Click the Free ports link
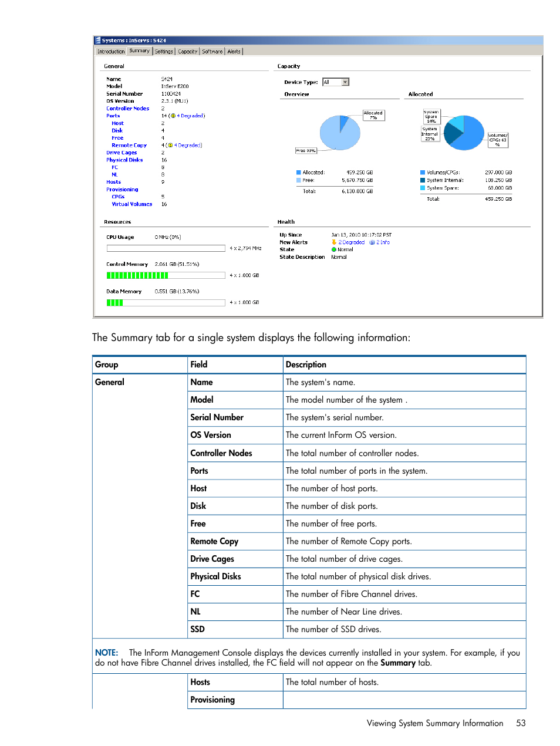The height and width of the screenshot is (746, 560). click(117, 138)
